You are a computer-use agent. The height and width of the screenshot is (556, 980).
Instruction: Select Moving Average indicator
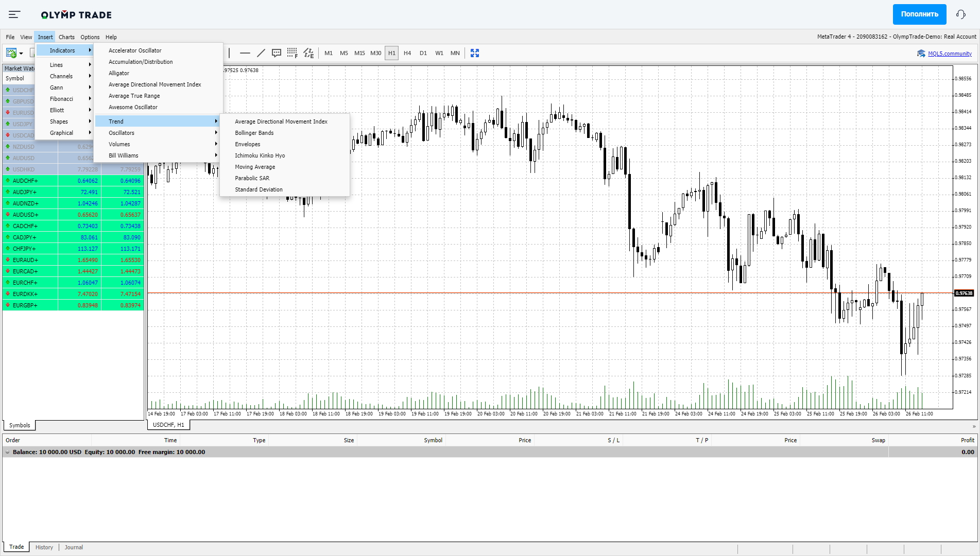[255, 167]
